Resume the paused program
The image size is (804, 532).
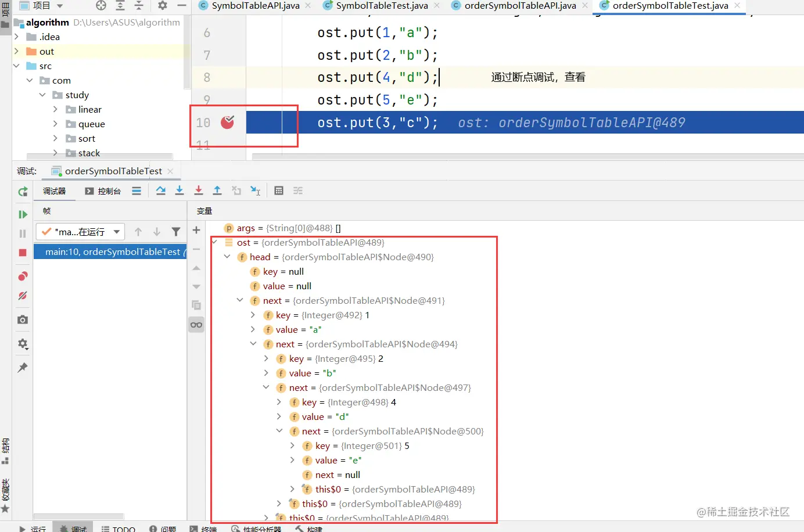click(x=23, y=214)
